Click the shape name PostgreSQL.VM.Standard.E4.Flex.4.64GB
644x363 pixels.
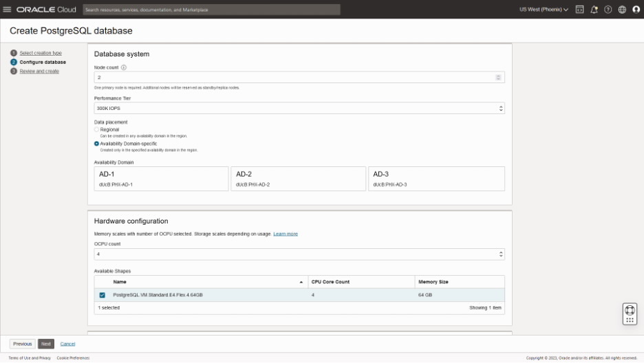pos(158,295)
